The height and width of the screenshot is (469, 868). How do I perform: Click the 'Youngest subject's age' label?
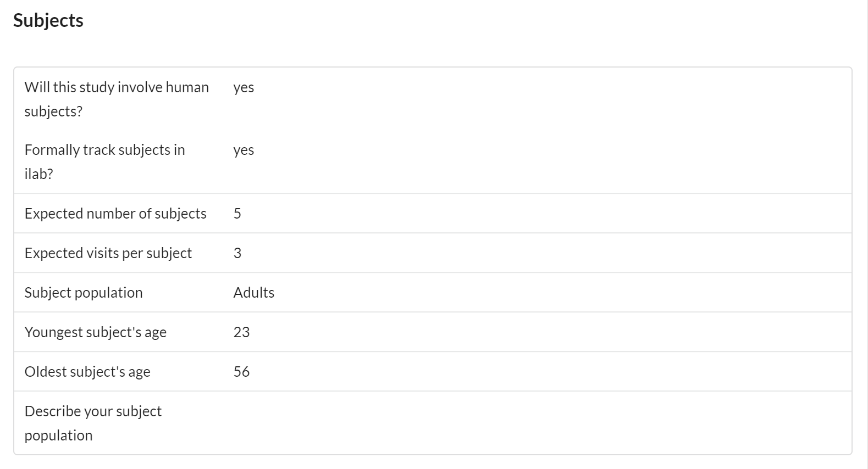click(x=96, y=332)
